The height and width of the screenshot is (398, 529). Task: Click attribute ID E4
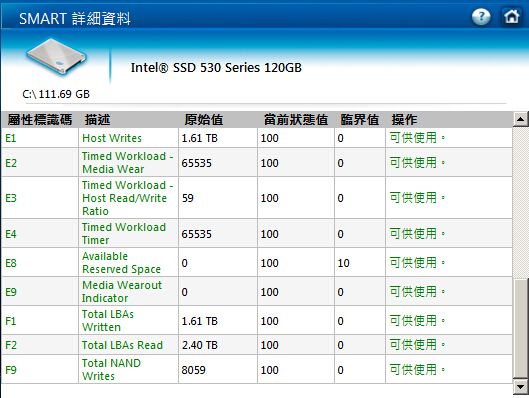point(11,234)
